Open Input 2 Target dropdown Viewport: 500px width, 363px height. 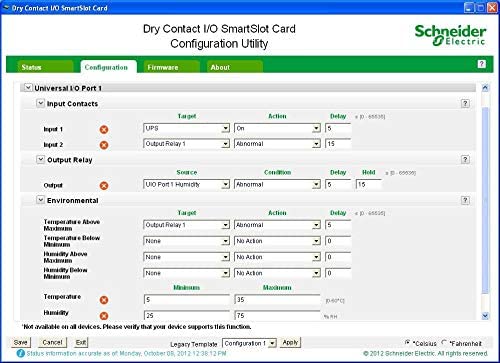pyautogui.click(x=187, y=144)
